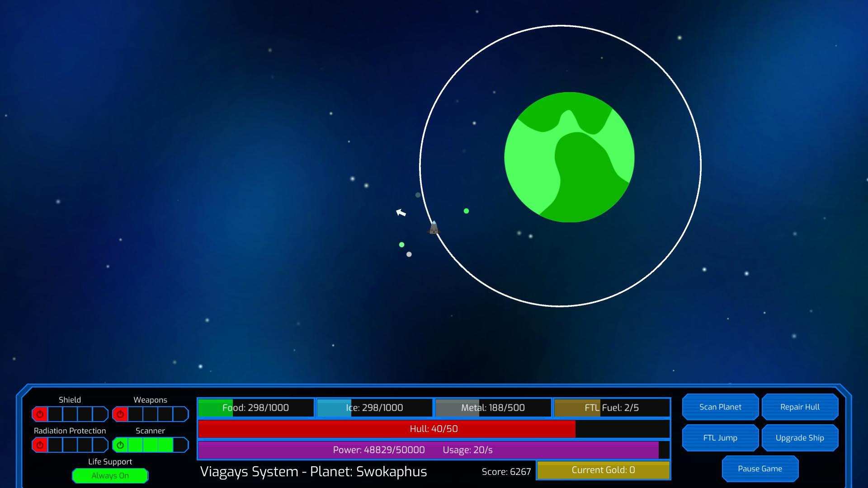Click the Food resource bar
The height and width of the screenshot is (488, 868).
point(256,408)
